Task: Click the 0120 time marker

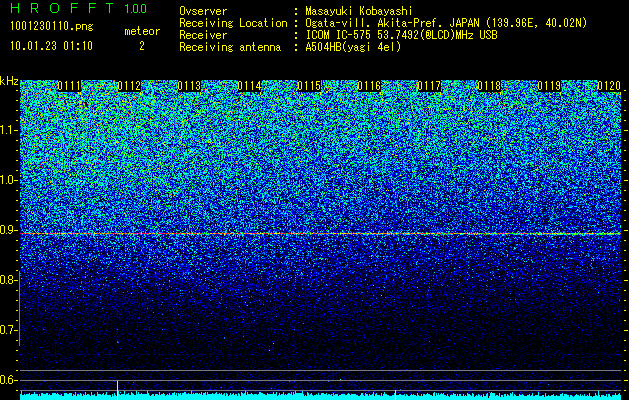Action: click(609, 86)
